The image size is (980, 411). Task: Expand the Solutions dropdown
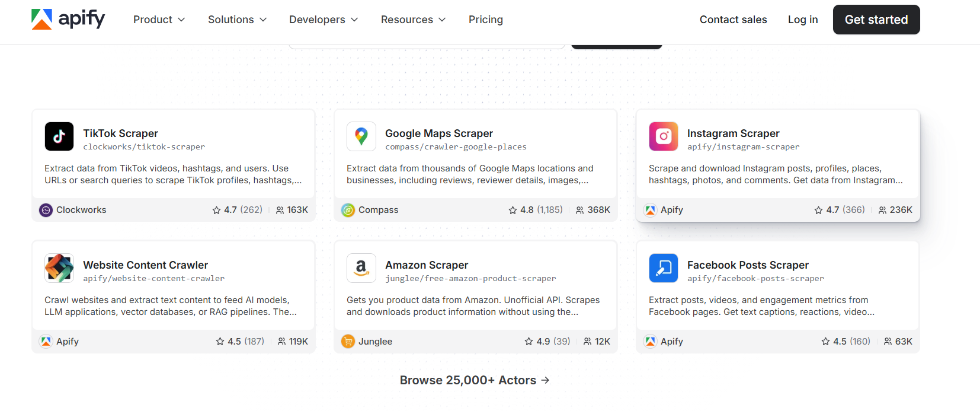(236, 20)
